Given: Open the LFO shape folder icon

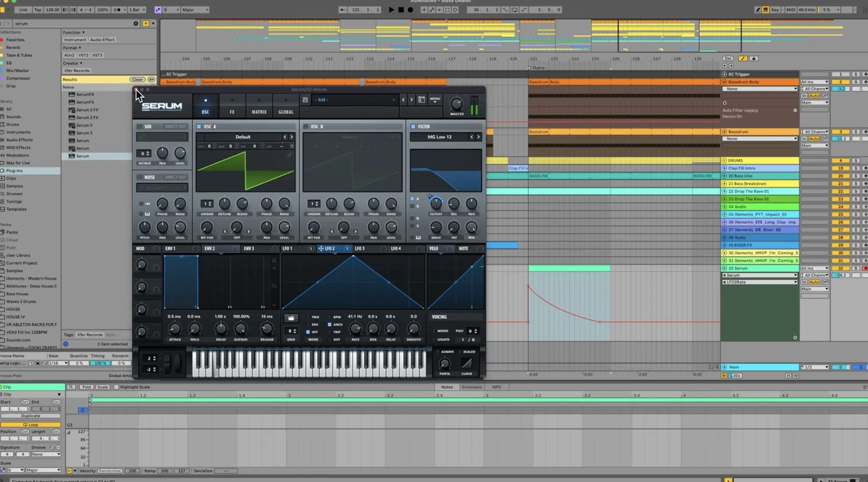Looking at the screenshot, I should point(291,318).
